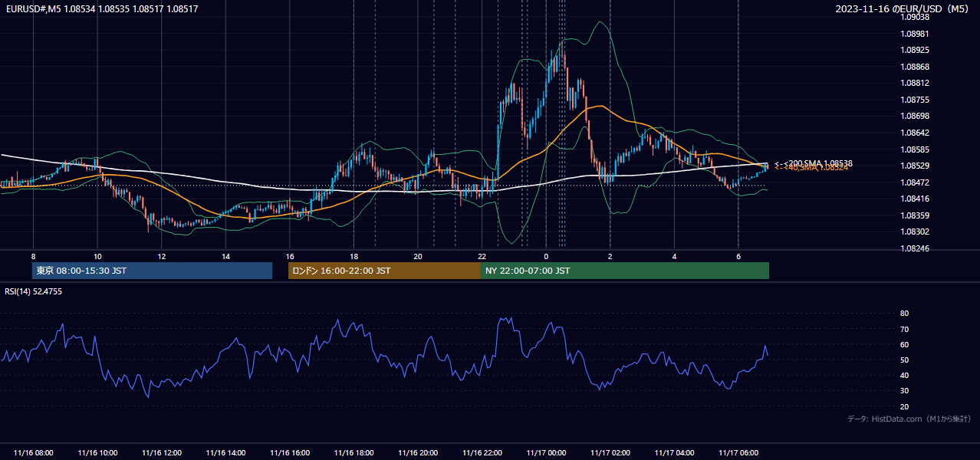This screenshot has height=460, width=980.
Task: Click the 11/16 20:00 time label
Action: 418,453
